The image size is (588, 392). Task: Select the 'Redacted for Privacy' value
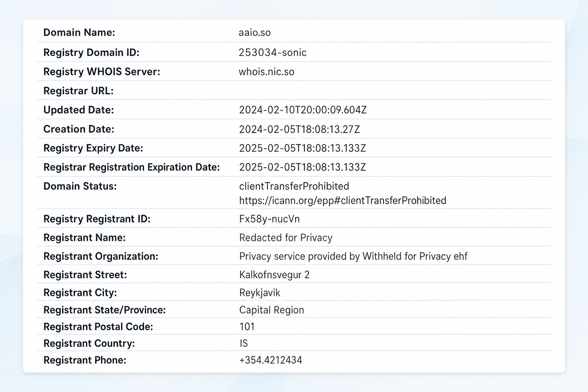(x=286, y=238)
